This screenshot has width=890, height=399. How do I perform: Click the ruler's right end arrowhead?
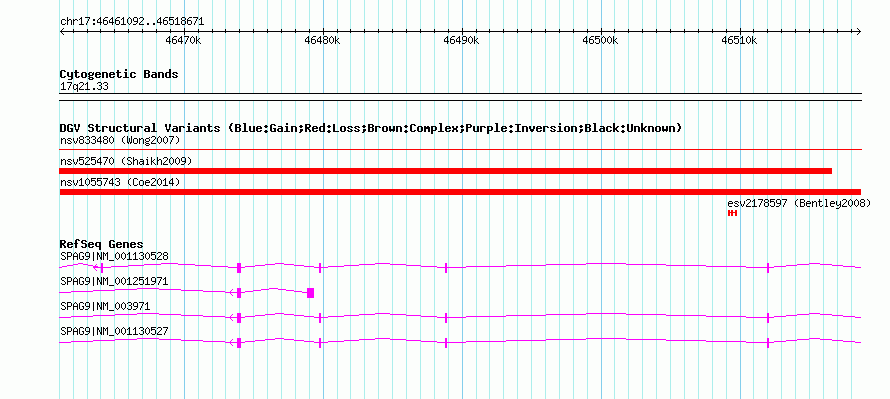click(858, 31)
